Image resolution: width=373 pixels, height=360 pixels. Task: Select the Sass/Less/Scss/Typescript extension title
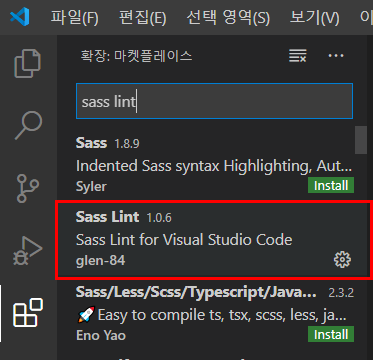196,292
